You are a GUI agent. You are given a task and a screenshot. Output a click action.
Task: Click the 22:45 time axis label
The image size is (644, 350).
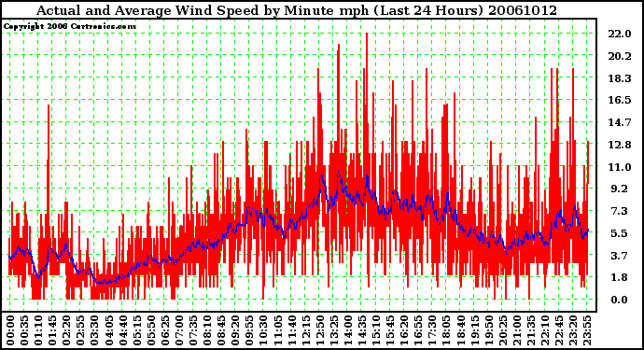click(558, 330)
